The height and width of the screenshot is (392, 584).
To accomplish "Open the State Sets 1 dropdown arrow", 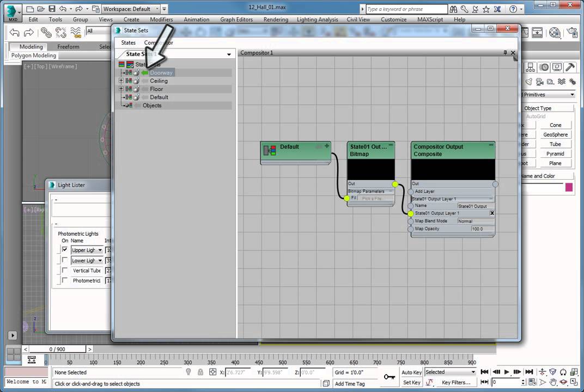I will pos(229,54).
